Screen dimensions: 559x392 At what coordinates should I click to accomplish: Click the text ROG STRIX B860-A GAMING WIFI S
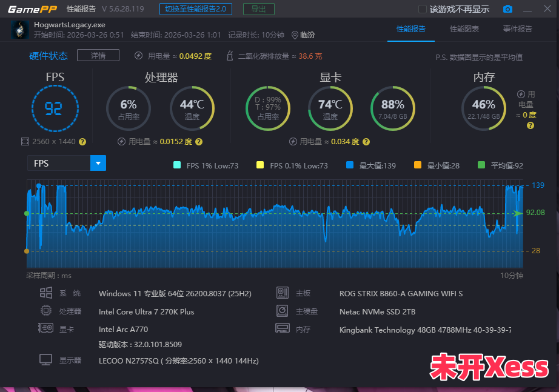(401, 294)
